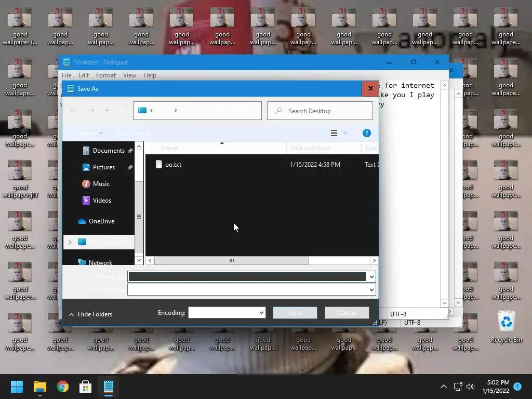
Task: Click the volume speaker icon
Action: 470,387
